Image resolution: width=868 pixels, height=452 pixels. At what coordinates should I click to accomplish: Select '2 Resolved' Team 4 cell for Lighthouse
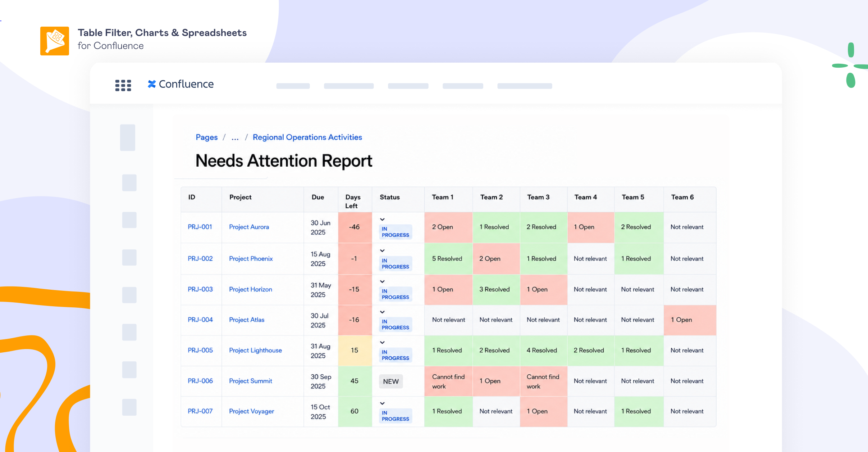pyautogui.click(x=591, y=351)
